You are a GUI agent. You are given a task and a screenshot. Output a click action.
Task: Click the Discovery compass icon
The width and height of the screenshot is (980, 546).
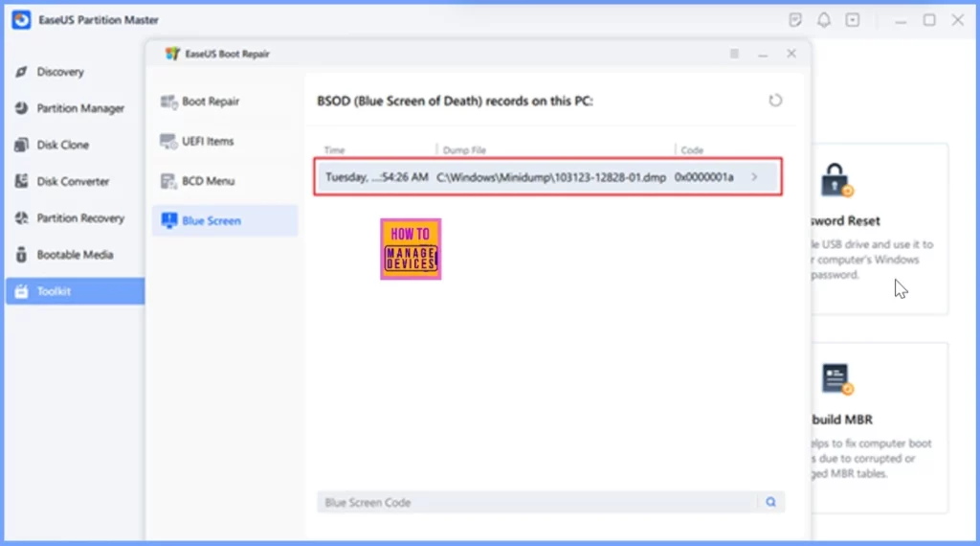click(21, 72)
